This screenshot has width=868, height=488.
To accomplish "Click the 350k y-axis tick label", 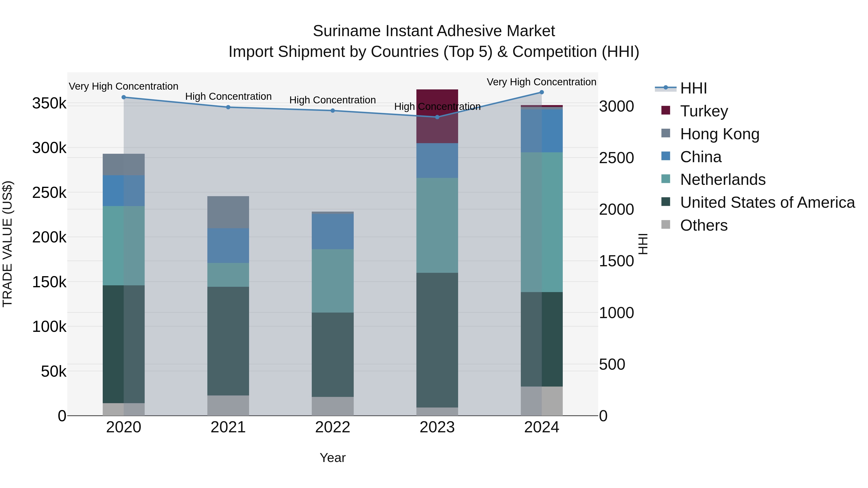I will pyautogui.click(x=49, y=103).
